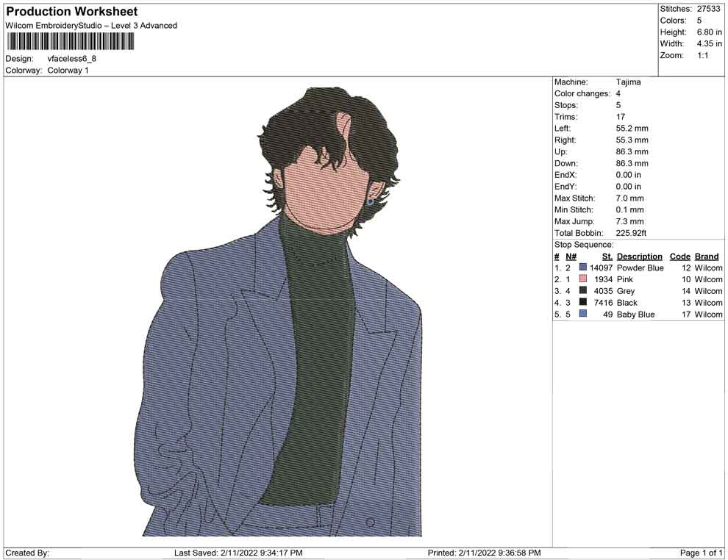Click the Baby Blue color swatch

582,314
